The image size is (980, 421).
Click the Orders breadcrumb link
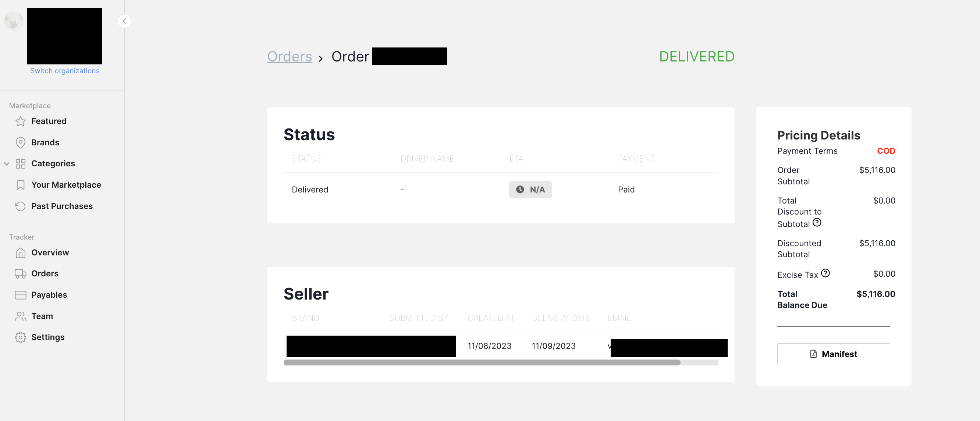point(289,56)
